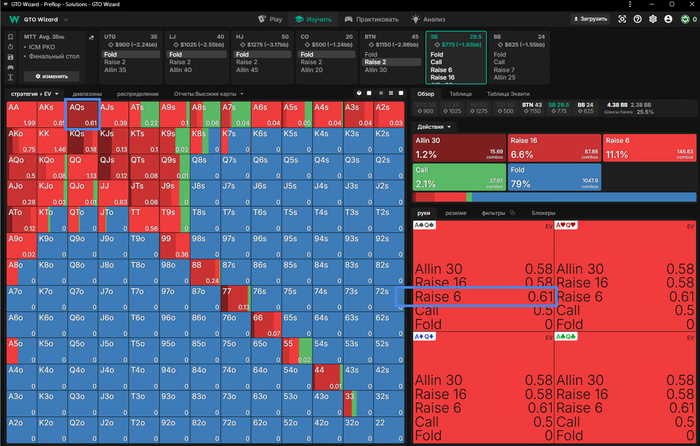Select the Блокеры tab
700x446 pixels.
(543, 213)
